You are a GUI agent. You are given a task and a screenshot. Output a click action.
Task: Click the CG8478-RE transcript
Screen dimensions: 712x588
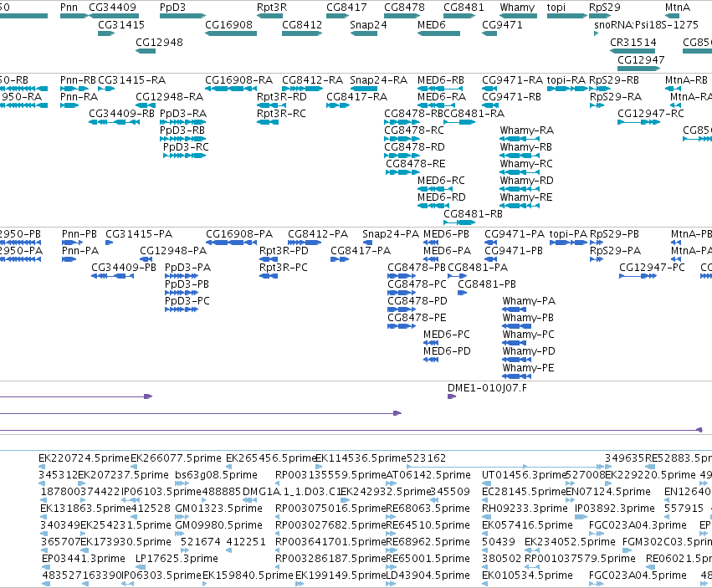(403, 172)
